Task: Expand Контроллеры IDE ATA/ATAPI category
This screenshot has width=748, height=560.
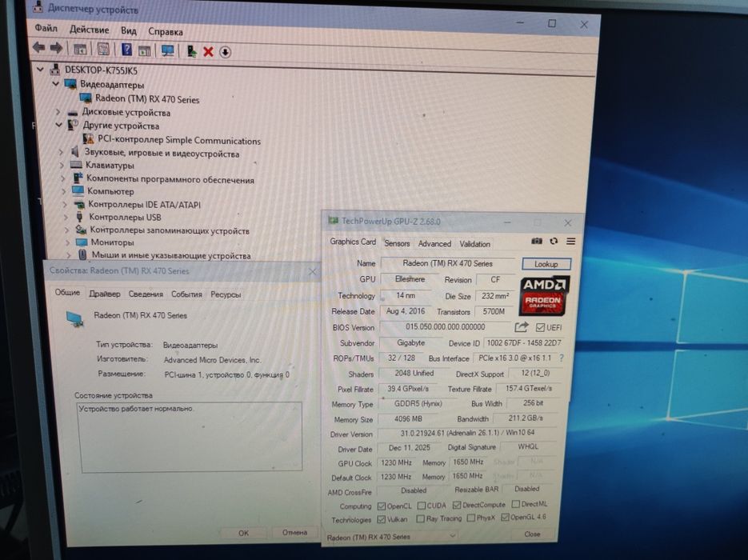Action: pos(65,204)
